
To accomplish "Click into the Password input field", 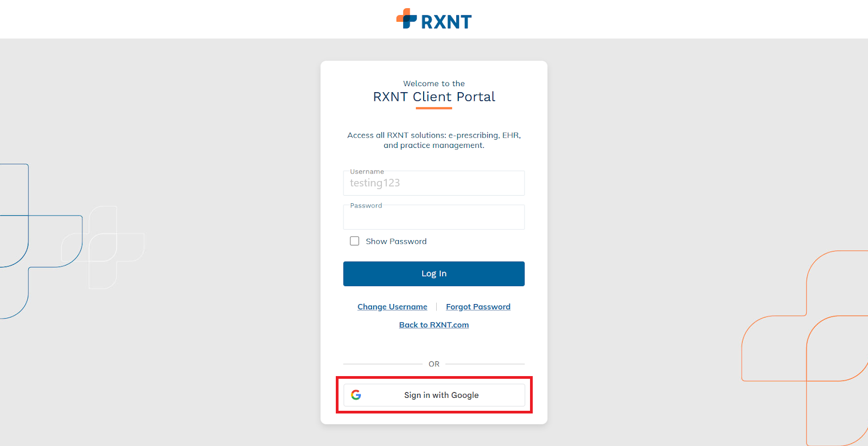I will pos(434,218).
